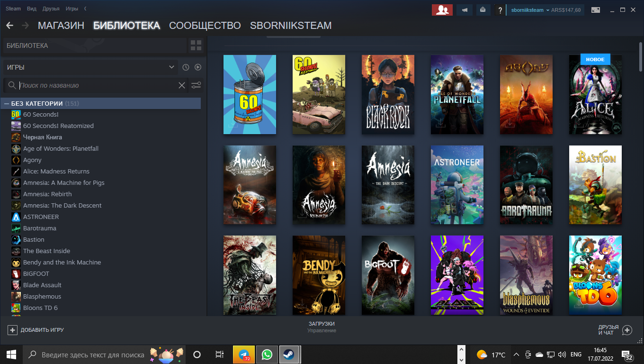Go to the СООБЩЕСТВО tab
644x364 pixels.
205,26
